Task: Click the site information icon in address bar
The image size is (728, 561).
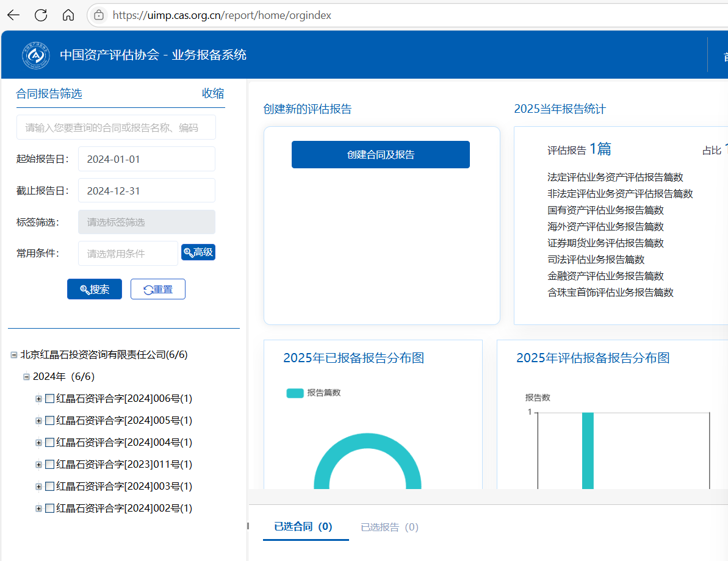Action: pyautogui.click(x=99, y=15)
